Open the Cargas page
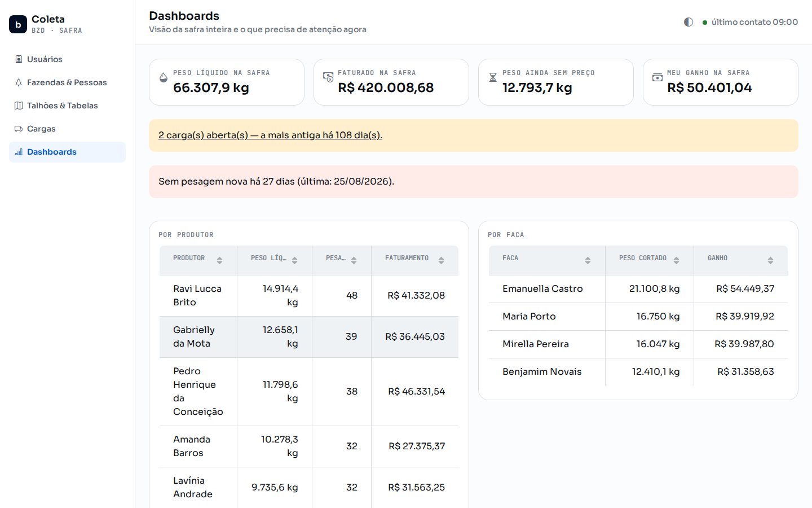 point(67,129)
